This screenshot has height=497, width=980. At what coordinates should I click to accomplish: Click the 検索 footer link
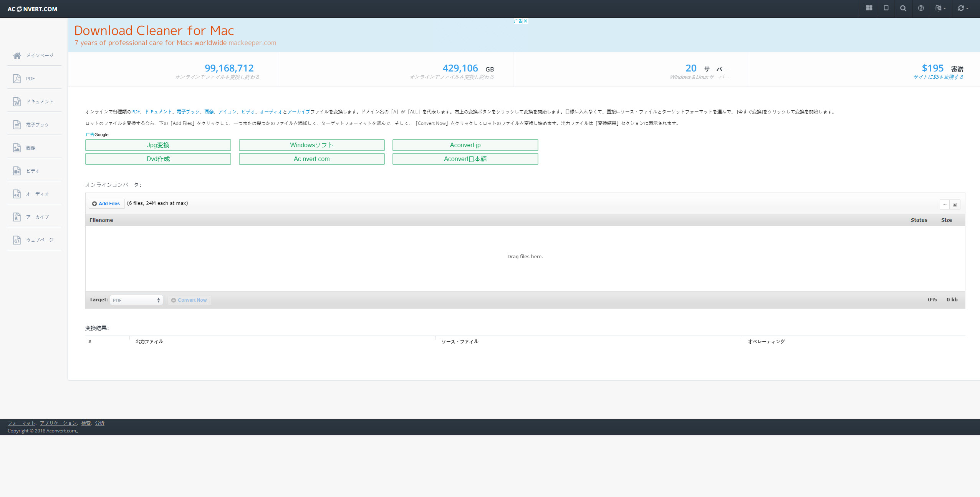point(86,423)
